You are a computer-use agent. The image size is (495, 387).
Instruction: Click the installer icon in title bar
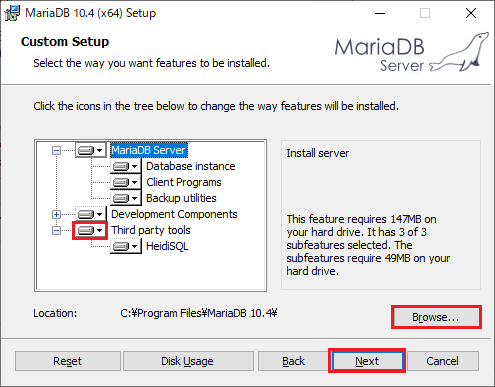[12, 13]
